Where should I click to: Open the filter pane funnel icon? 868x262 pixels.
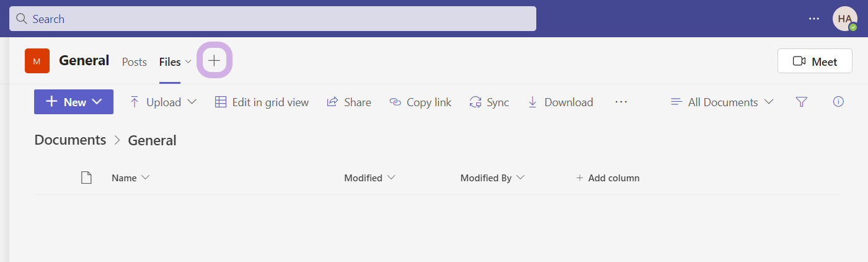801,102
